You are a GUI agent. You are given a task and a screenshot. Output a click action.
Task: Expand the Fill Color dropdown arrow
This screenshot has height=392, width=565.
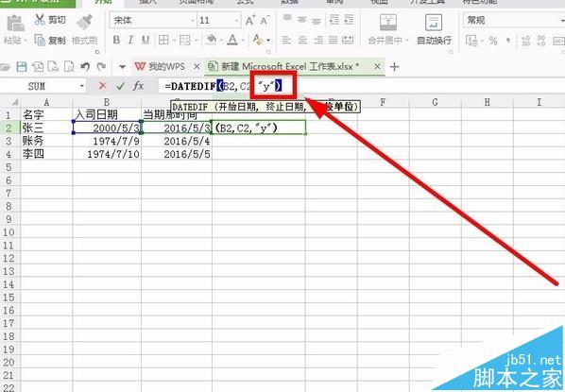point(221,40)
